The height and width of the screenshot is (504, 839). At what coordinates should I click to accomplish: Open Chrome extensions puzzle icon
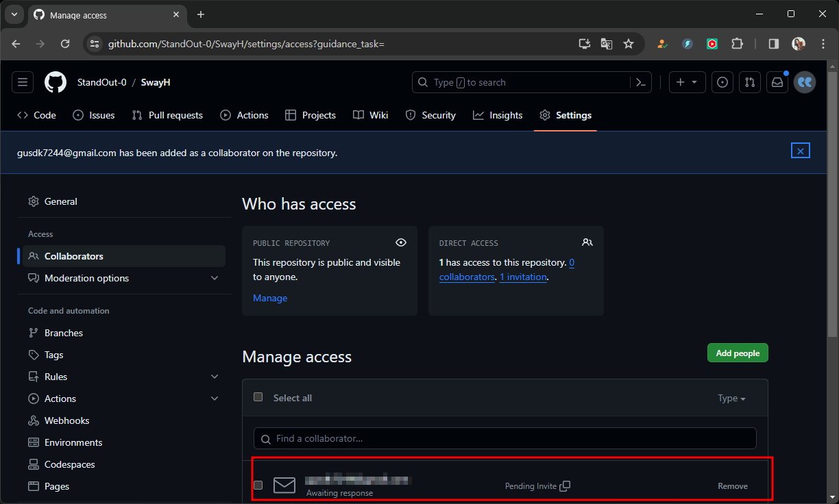(737, 44)
